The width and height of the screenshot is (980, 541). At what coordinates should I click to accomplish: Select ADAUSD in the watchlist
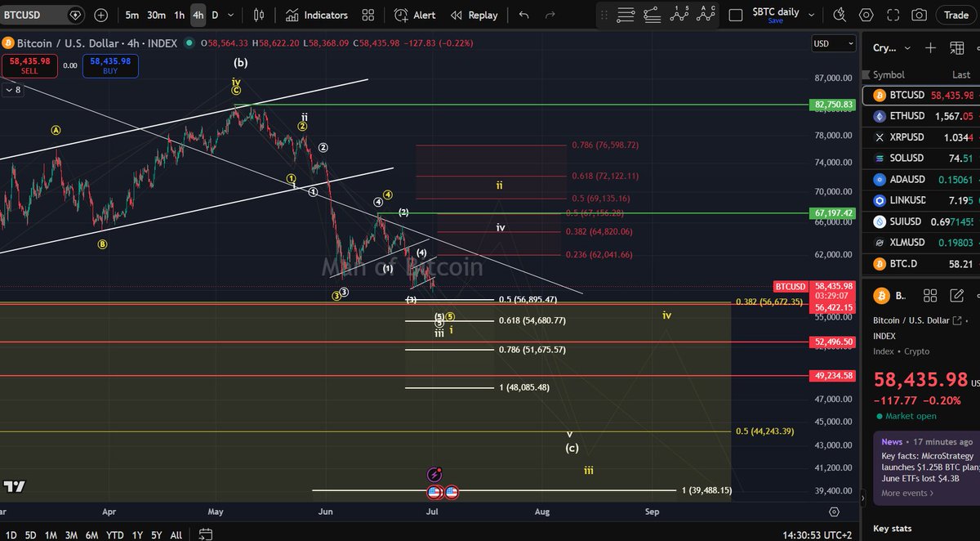pyautogui.click(x=923, y=179)
